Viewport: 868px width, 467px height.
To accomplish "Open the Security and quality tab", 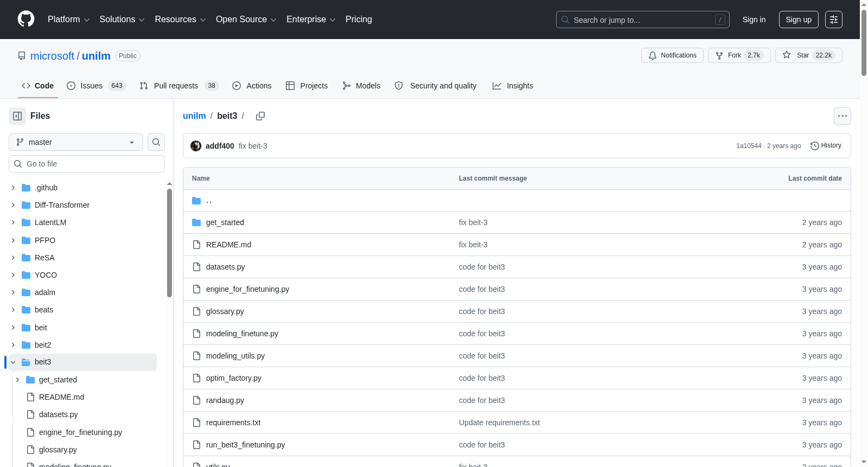I will [436, 86].
